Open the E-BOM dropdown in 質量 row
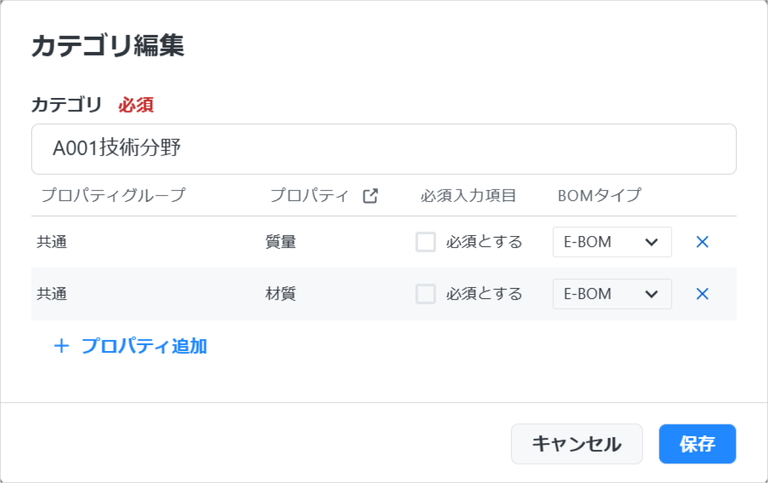Image resolution: width=768 pixels, height=483 pixels. coord(612,242)
